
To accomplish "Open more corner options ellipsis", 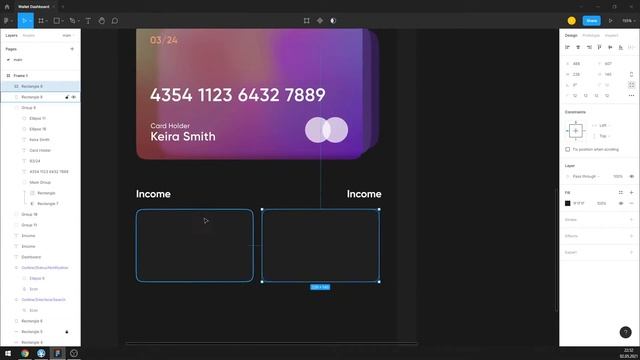I will pyautogui.click(x=631, y=96).
